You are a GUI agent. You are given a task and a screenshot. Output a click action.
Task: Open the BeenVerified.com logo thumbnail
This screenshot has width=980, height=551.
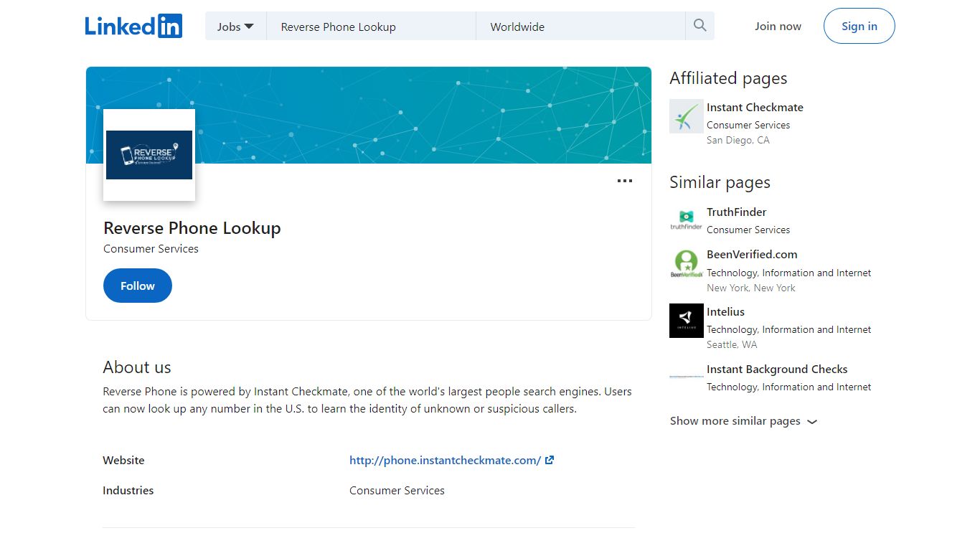pos(687,264)
